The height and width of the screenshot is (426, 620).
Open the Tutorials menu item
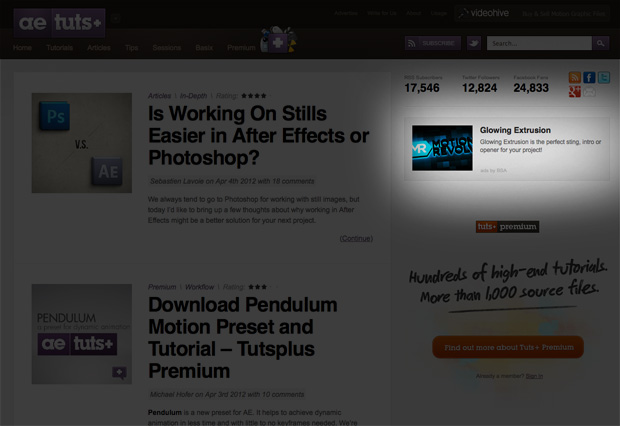coord(59,48)
